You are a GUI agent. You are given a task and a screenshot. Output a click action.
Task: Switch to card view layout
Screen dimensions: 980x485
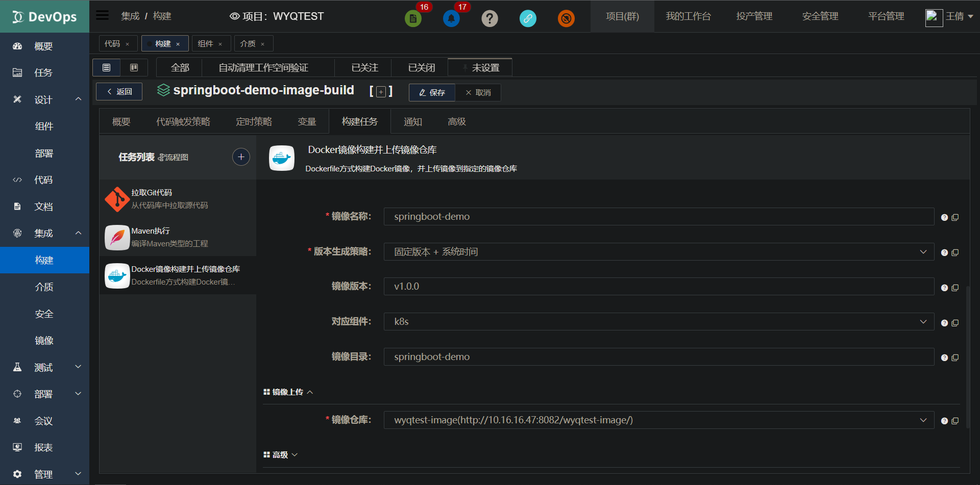[134, 67]
